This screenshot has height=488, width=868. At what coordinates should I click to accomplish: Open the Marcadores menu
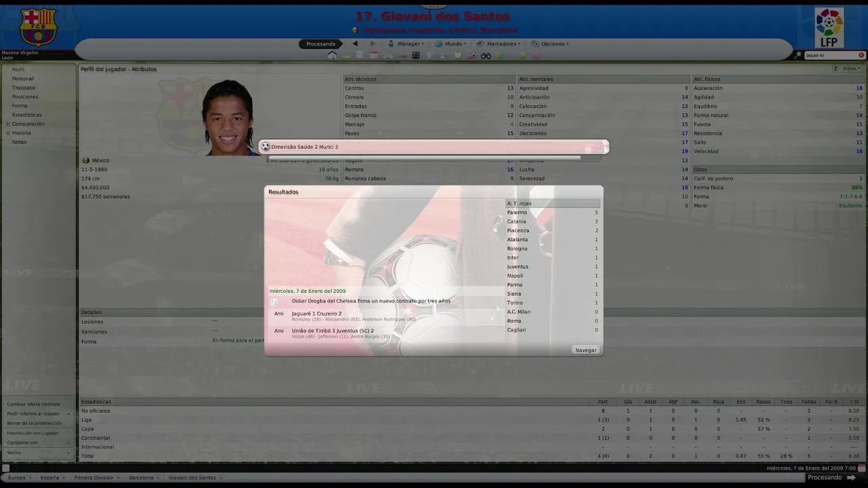tap(498, 43)
